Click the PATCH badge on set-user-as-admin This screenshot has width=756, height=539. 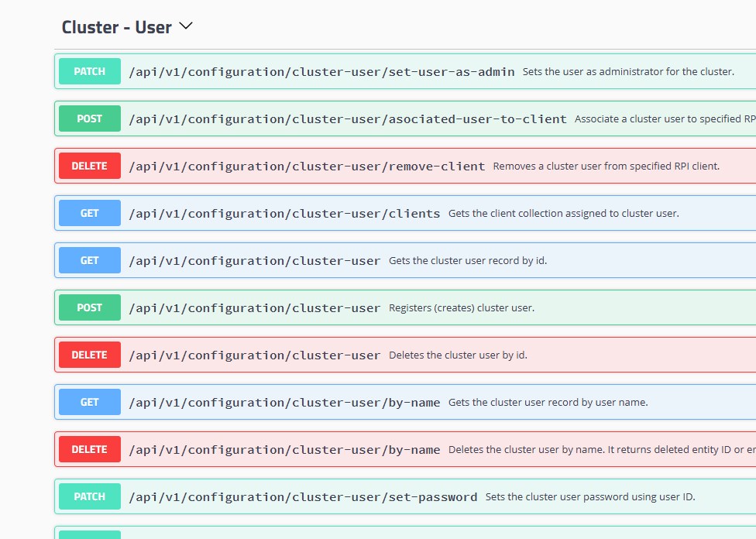pyautogui.click(x=89, y=71)
